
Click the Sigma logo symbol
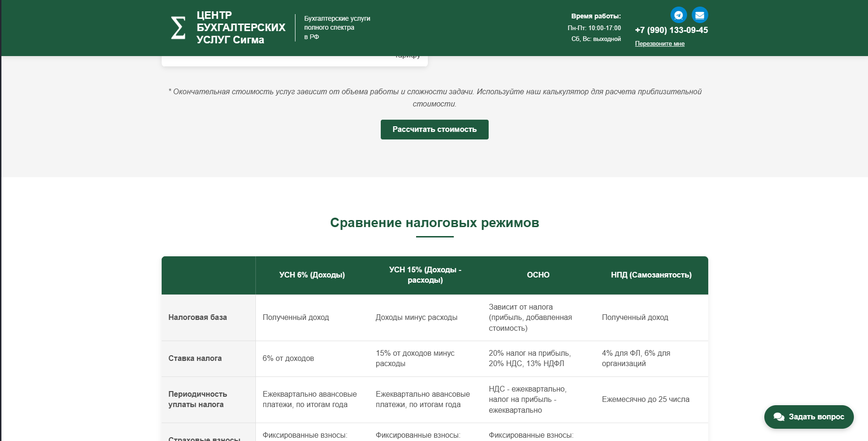coord(178,28)
